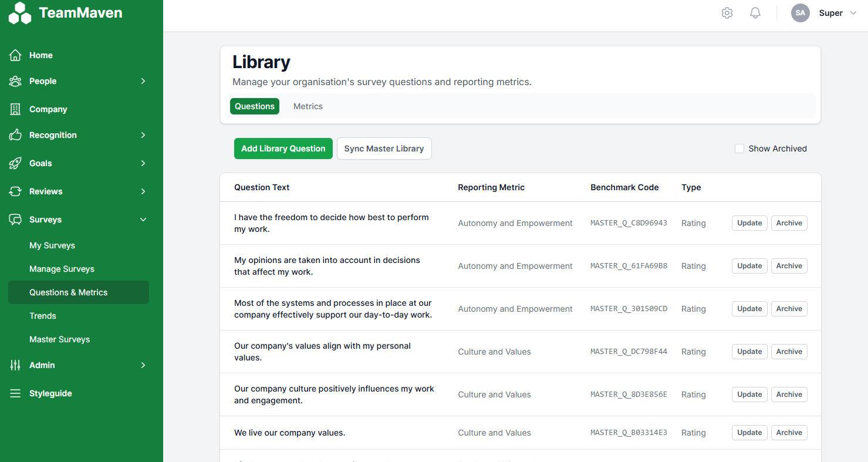Click the Goals rocket icon

pyautogui.click(x=15, y=163)
